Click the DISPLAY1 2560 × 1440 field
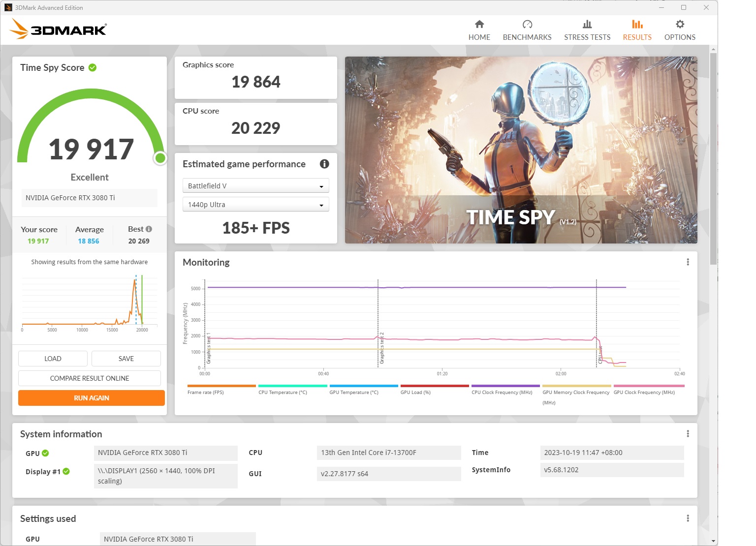 coord(165,476)
